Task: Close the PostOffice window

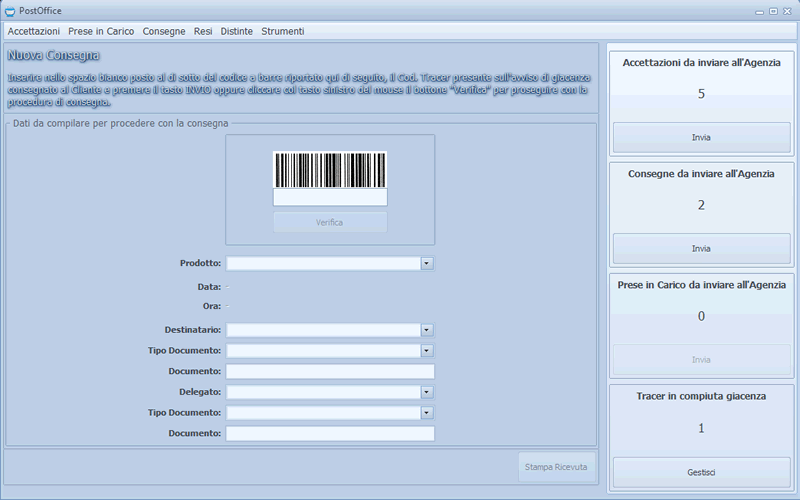Action: point(787,11)
